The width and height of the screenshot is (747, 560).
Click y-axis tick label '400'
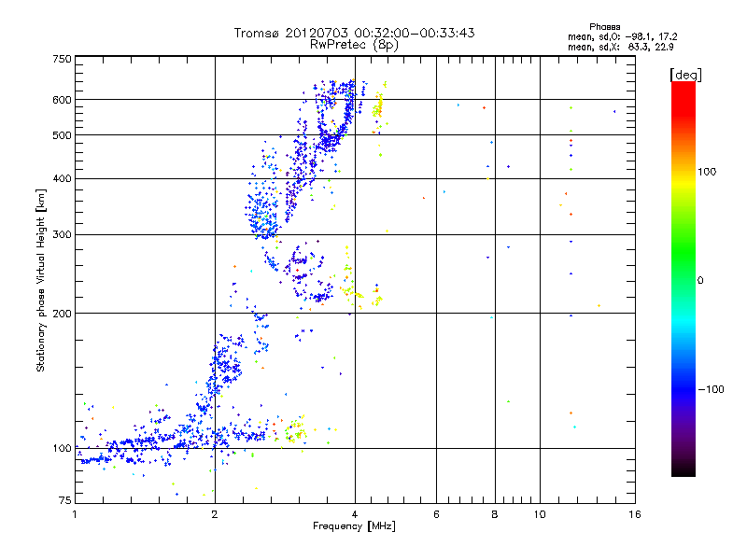62,178
